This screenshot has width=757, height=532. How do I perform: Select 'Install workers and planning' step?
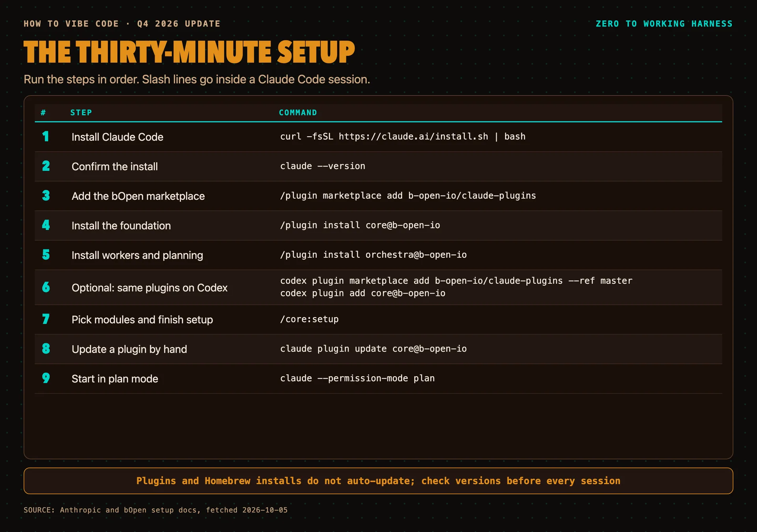pyautogui.click(x=137, y=255)
